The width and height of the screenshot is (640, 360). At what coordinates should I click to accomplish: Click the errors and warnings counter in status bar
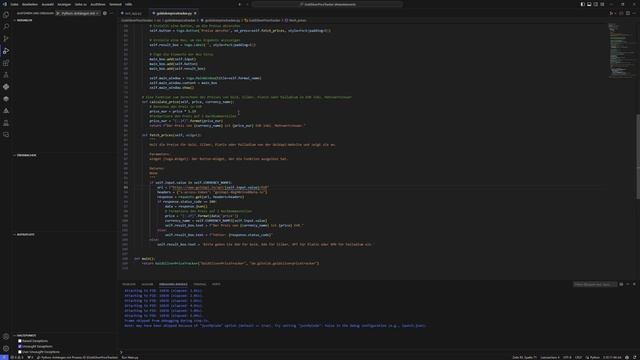[x=17, y=357]
